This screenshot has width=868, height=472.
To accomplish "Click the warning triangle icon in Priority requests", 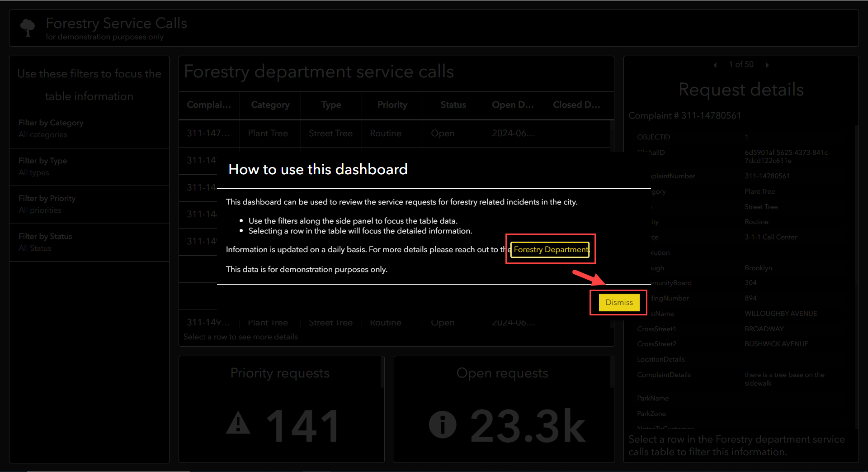I will (x=238, y=424).
